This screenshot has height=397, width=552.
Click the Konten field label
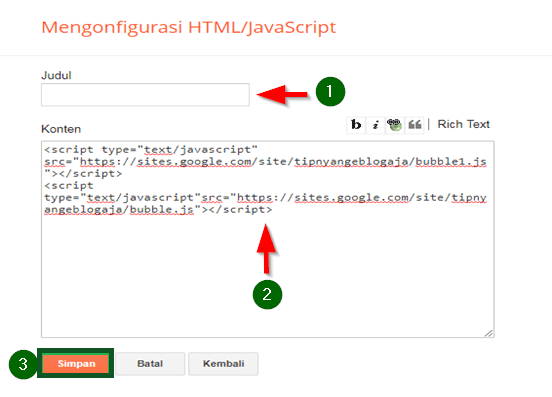click(x=61, y=129)
